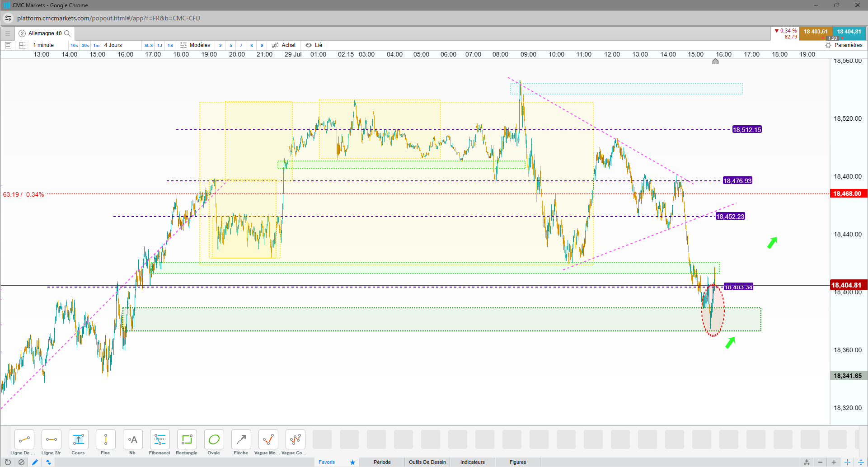Open Paramètres settings
The height and width of the screenshot is (467, 868).
(x=844, y=45)
